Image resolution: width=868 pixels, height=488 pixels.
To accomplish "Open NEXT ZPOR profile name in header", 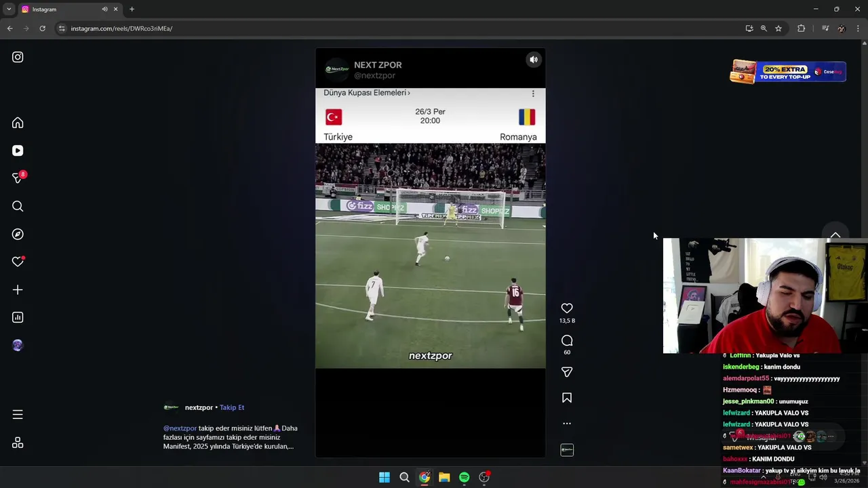I will [378, 65].
